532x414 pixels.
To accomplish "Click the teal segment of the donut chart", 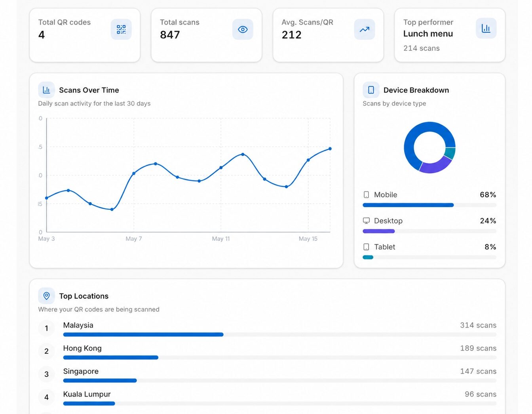I will [x=450, y=153].
